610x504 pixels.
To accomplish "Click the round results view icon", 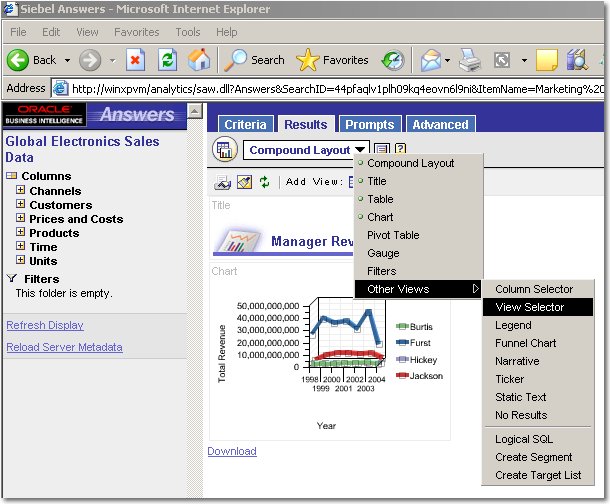I will pos(225,149).
